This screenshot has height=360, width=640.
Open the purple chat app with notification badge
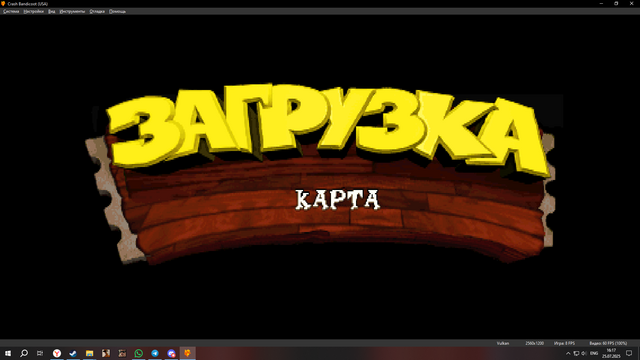(171, 353)
